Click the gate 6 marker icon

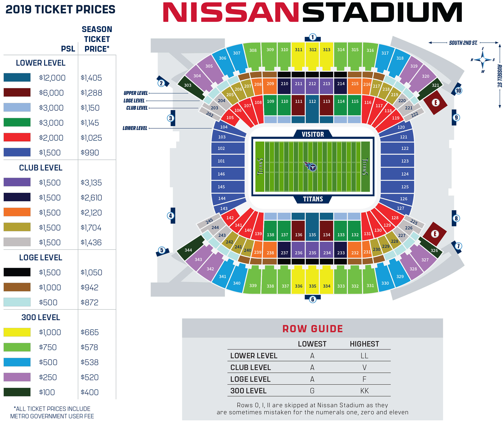[x=312, y=299]
